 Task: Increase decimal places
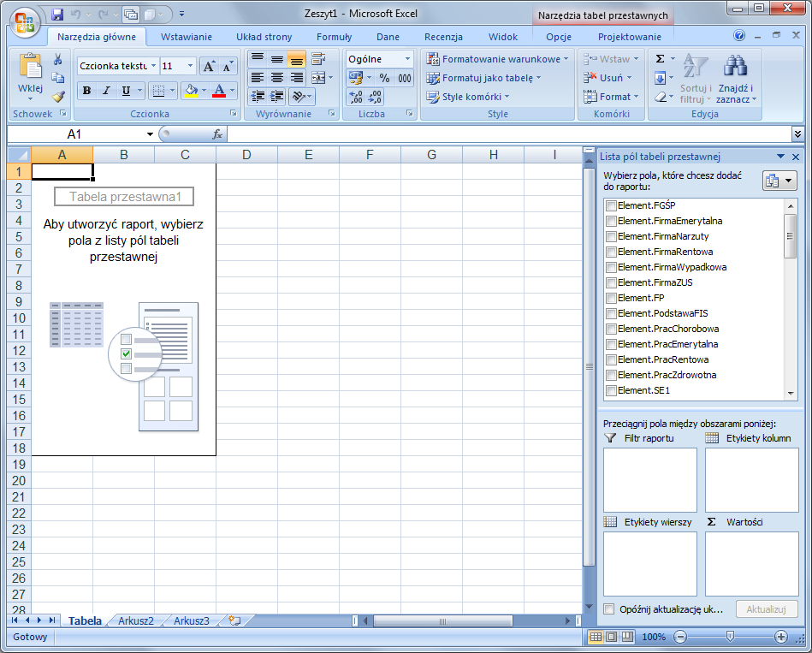point(356,97)
